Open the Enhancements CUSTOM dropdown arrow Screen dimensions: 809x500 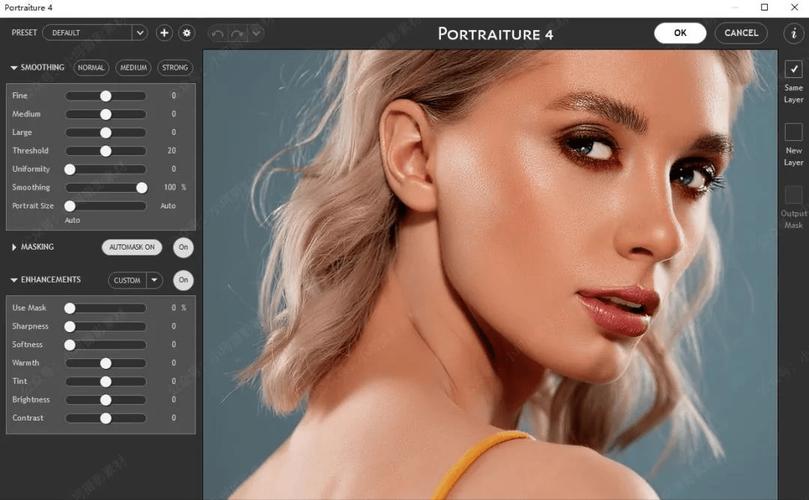coord(154,280)
